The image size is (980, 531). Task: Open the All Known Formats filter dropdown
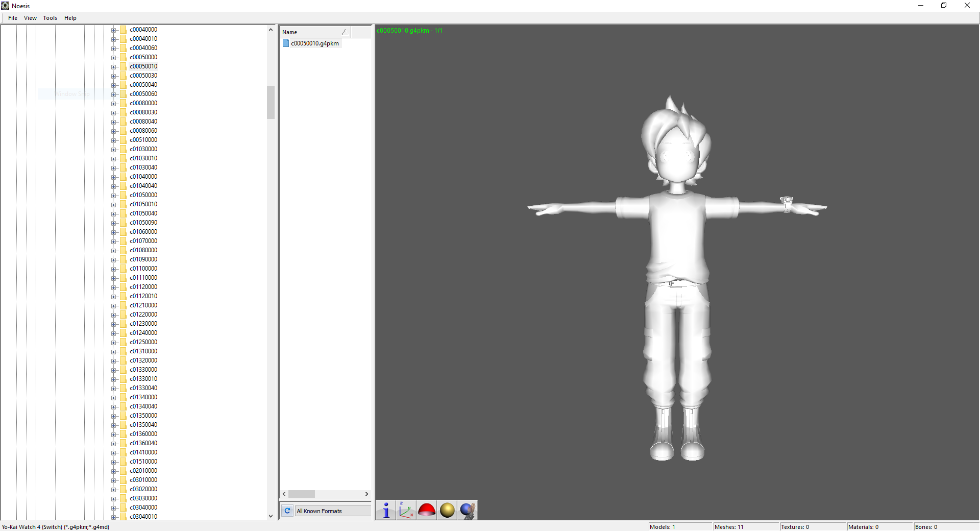point(333,511)
